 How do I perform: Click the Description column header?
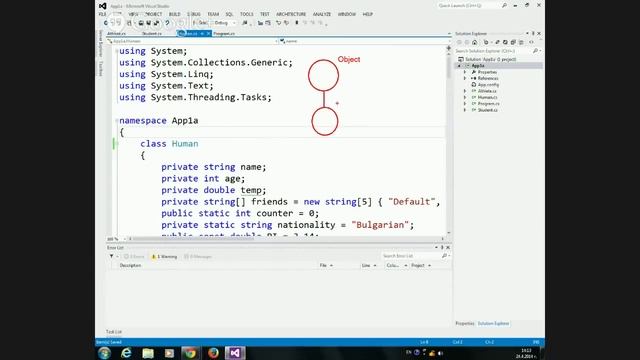coord(131,266)
